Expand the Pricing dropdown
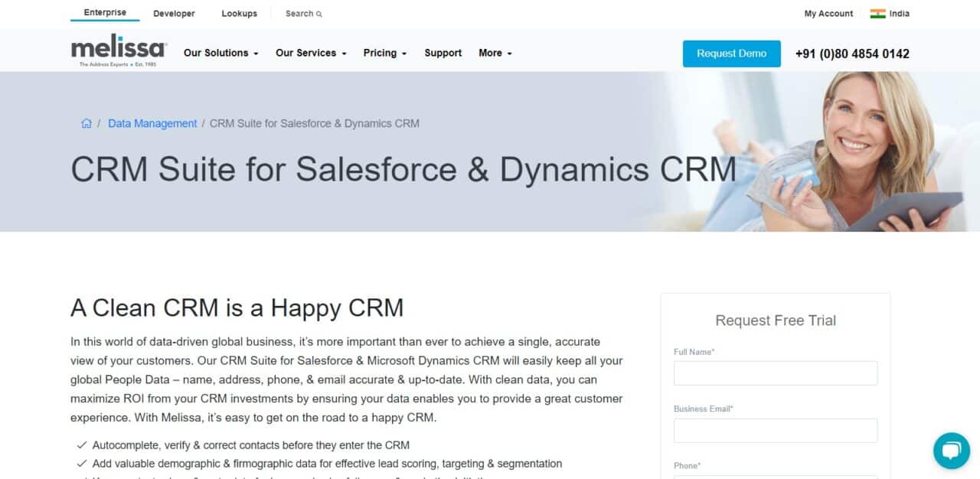 [x=385, y=53]
